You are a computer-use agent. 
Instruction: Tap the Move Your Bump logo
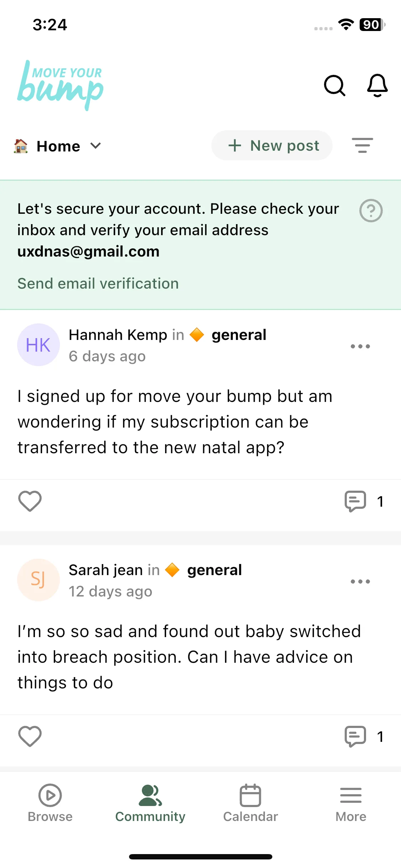pos(60,86)
